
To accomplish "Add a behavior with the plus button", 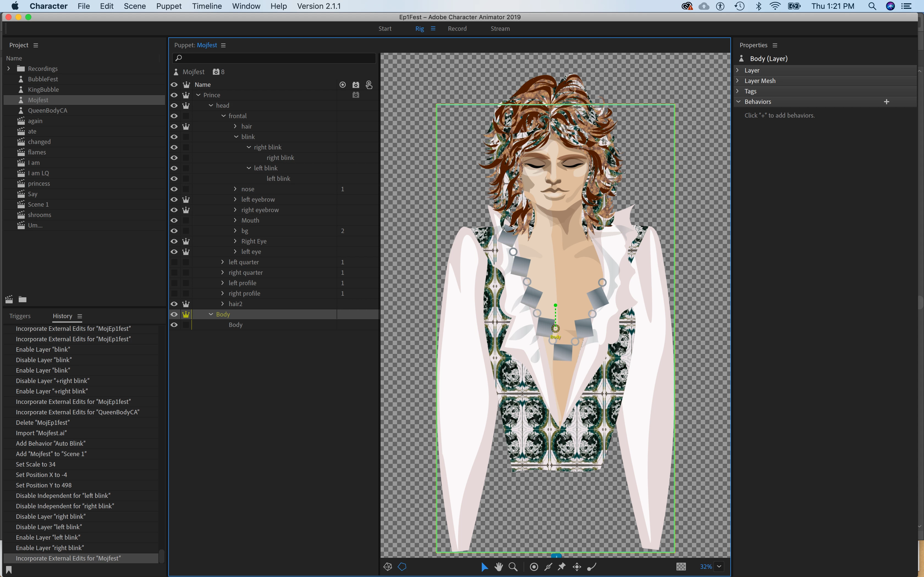I will click(886, 101).
